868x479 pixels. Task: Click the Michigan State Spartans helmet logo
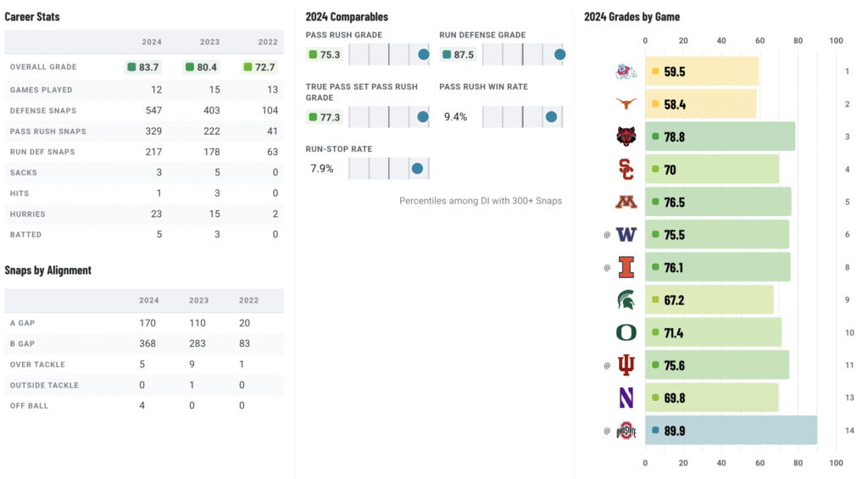tap(626, 300)
